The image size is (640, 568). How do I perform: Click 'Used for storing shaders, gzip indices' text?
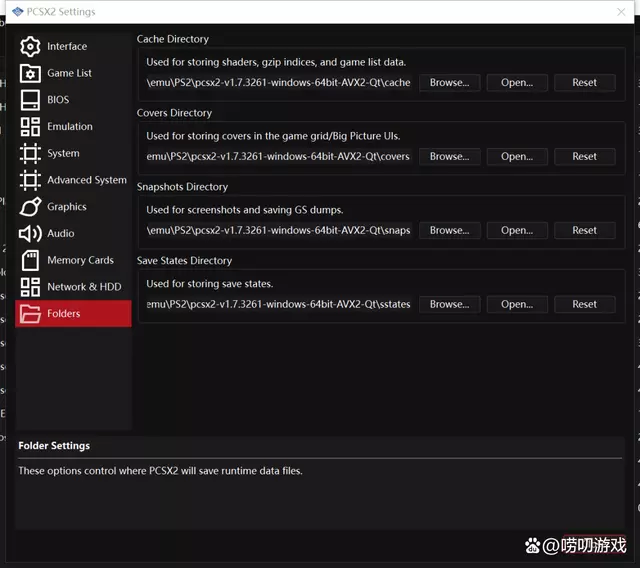pyautogui.click(x=276, y=62)
